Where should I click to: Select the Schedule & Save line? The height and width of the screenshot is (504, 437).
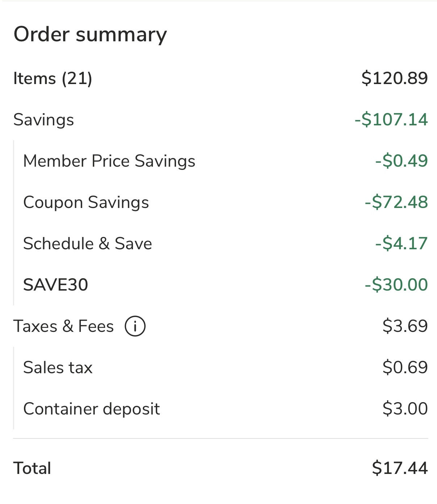88,243
